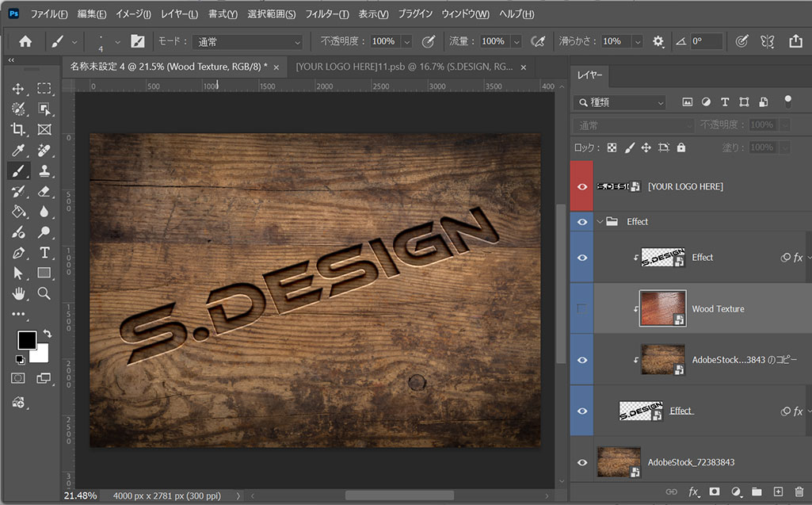Choose the Horizontal Type tool
Image resolution: width=812 pixels, height=505 pixels.
coord(44,253)
